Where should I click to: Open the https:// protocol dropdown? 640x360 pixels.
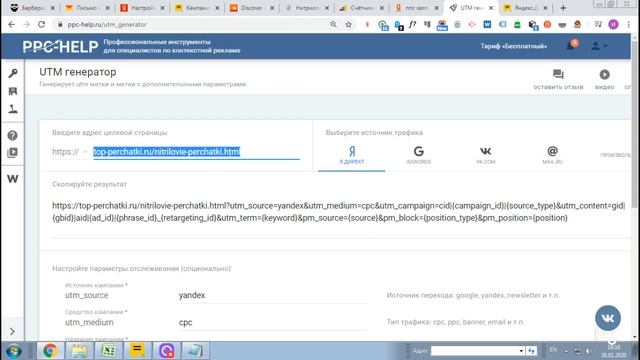[69, 152]
